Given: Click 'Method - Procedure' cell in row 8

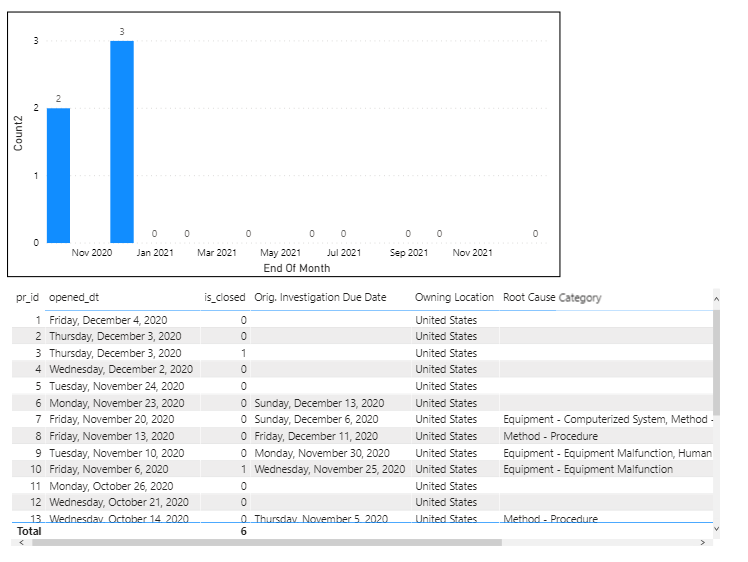Looking at the screenshot, I should coord(551,436).
